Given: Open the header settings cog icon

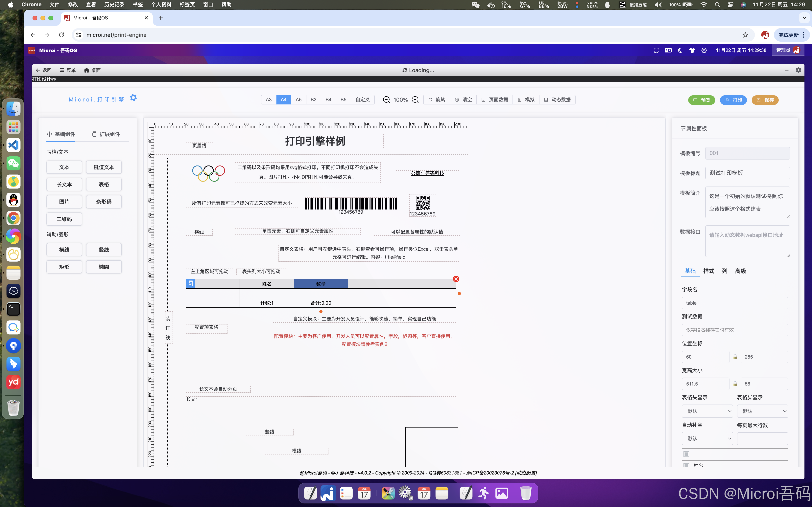Looking at the screenshot, I should pyautogui.click(x=704, y=50).
